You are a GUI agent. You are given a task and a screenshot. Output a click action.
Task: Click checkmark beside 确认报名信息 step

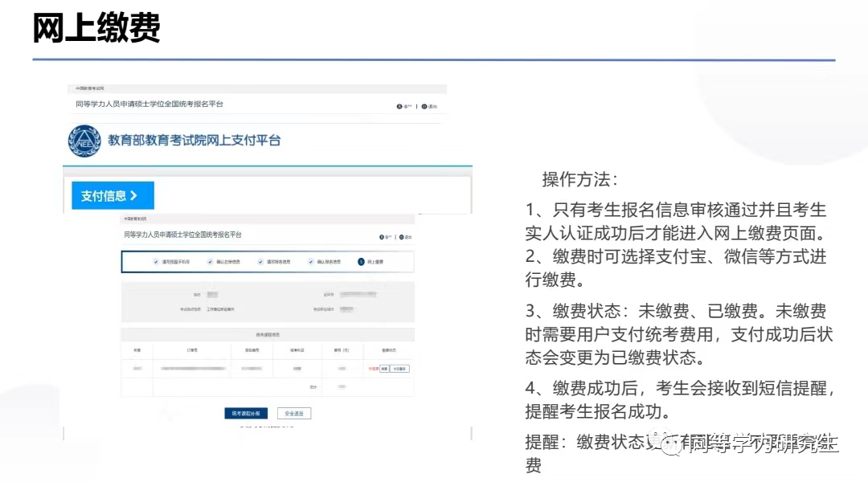(310, 262)
